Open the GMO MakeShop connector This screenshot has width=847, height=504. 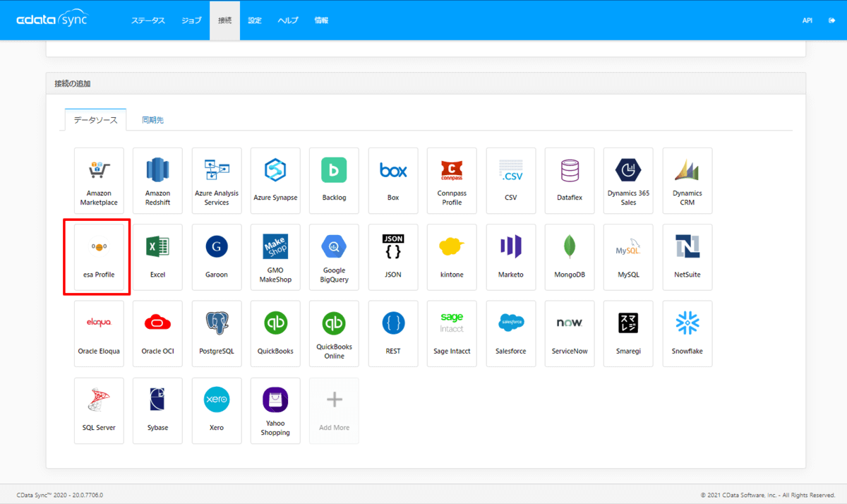pos(275,257)
